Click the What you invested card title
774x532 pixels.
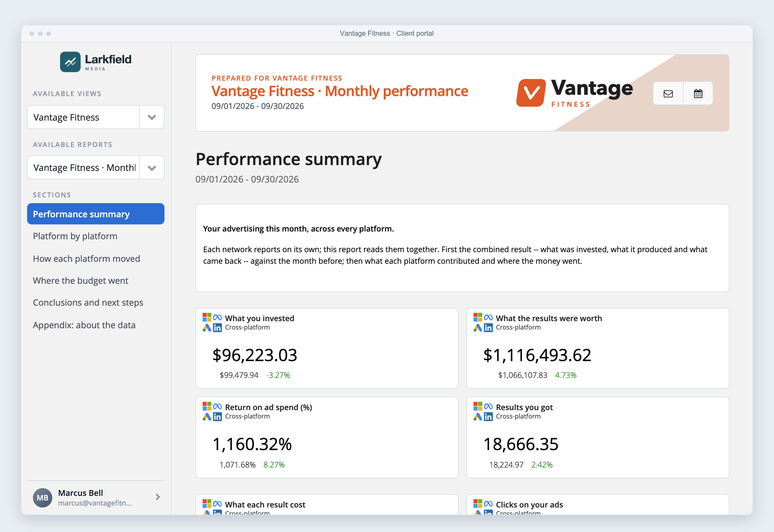[x=260, y=318]
